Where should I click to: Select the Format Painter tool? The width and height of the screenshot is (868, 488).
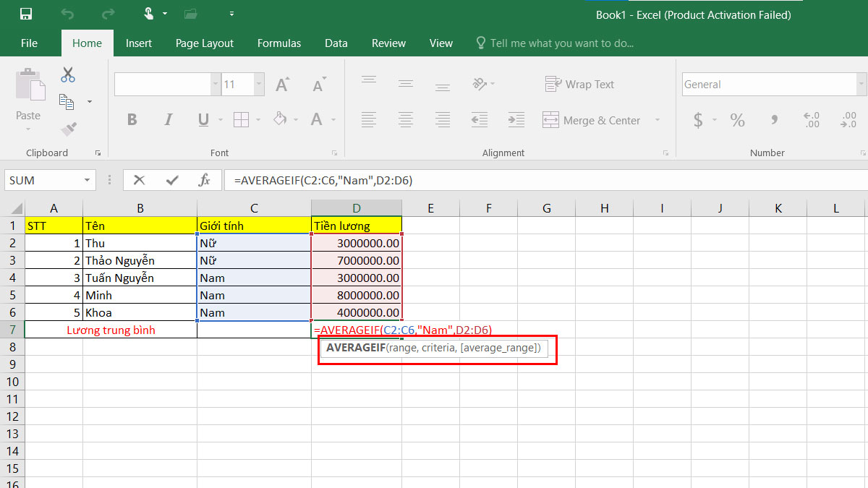pyautogui.click(x=69, y=128)
